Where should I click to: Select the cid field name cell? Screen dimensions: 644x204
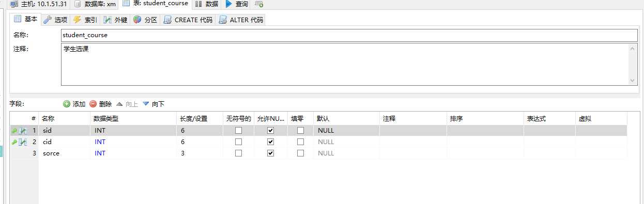point(65,142)
